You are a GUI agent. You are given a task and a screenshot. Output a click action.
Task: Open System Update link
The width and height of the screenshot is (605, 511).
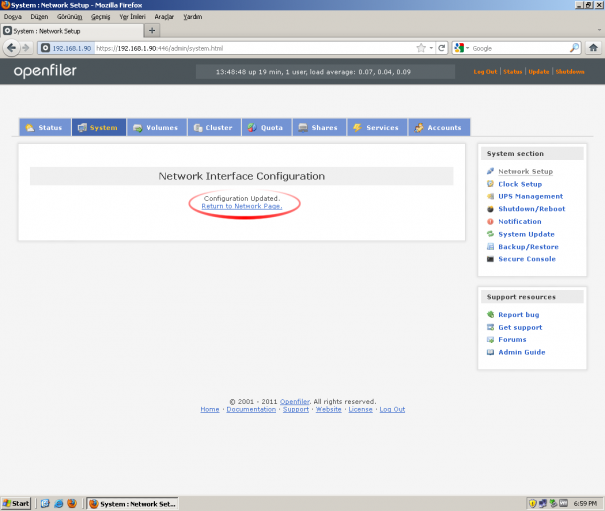tap(526, 234)
